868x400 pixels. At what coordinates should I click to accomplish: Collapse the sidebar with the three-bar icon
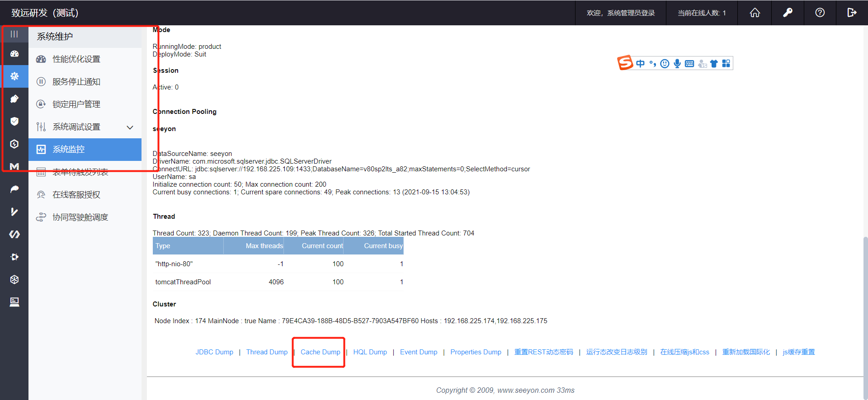point(14,34)
